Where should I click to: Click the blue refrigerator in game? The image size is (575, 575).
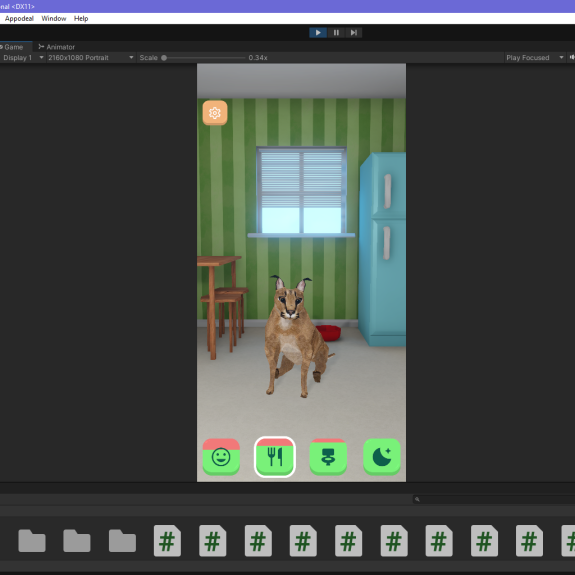[383, 249]
